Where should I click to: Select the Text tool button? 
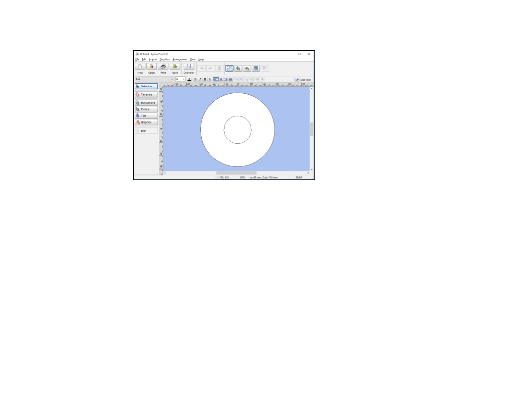click(x=146, y=116)
